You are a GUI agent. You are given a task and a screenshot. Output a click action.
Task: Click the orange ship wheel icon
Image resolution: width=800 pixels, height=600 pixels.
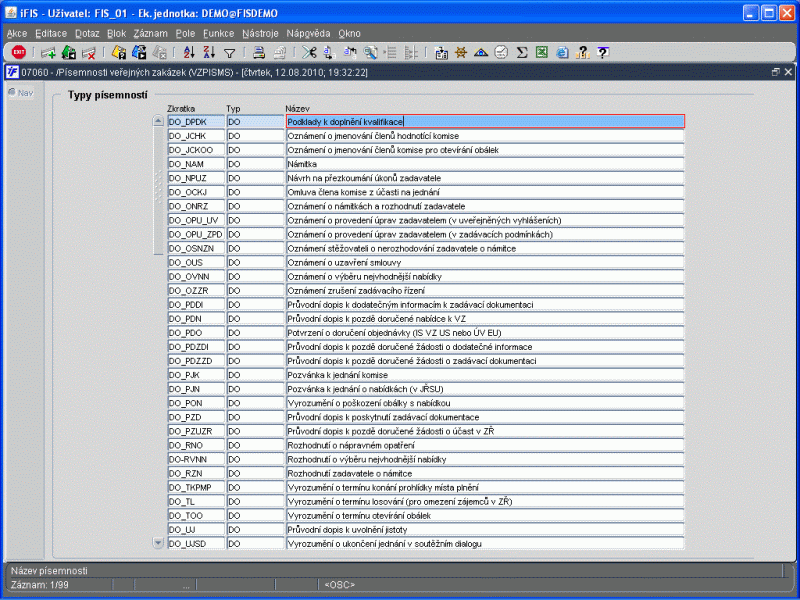pos(461,52)
